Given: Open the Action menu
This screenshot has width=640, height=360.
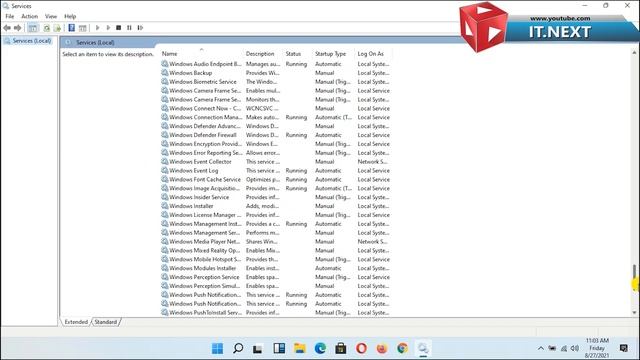Looking at the screenshot, I should (29, 16).
